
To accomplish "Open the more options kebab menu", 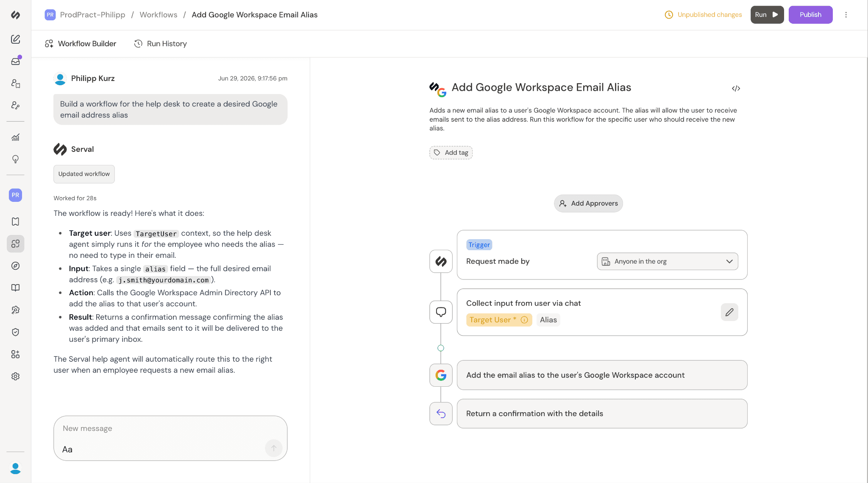I will (x=846, y=15).
